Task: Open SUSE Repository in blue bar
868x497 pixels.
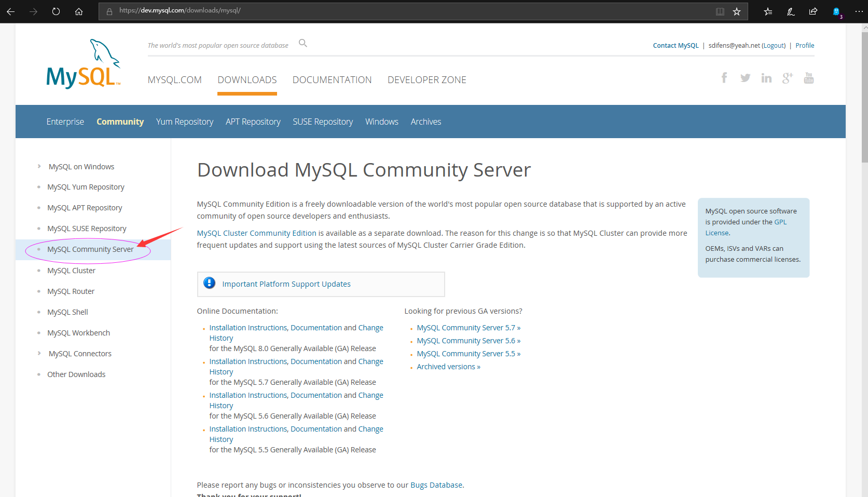Action: click(x=323, y=122)
